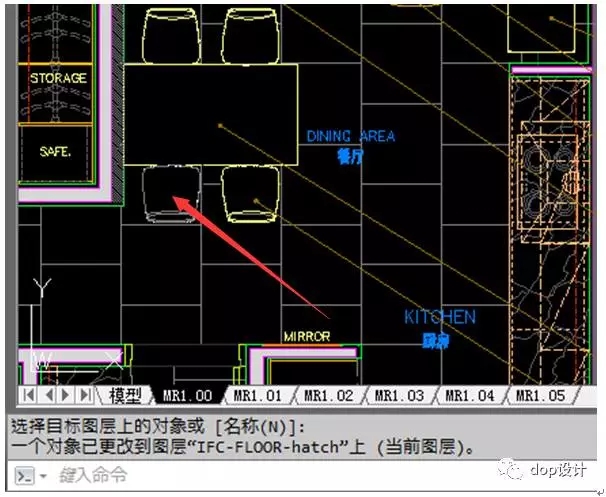
Task: Click previous layout tab arrow
Action: coord(47,396)
